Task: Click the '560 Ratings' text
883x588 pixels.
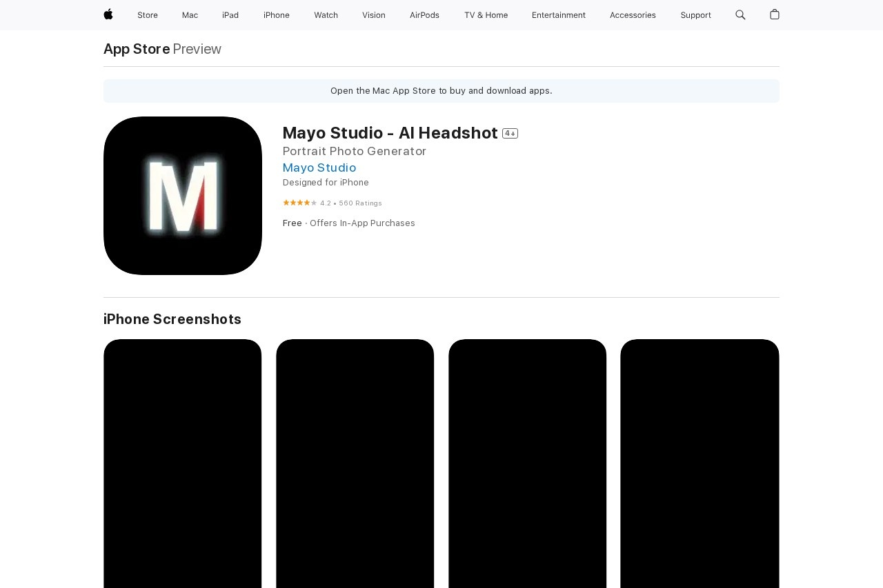Action: tap(360, 203)
